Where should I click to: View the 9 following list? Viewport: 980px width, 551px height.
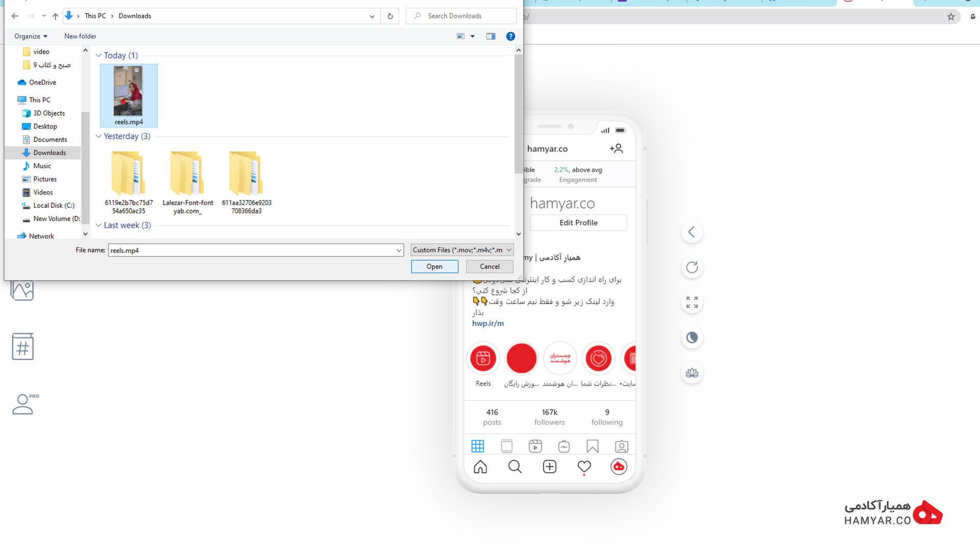(x=607, y=417)
